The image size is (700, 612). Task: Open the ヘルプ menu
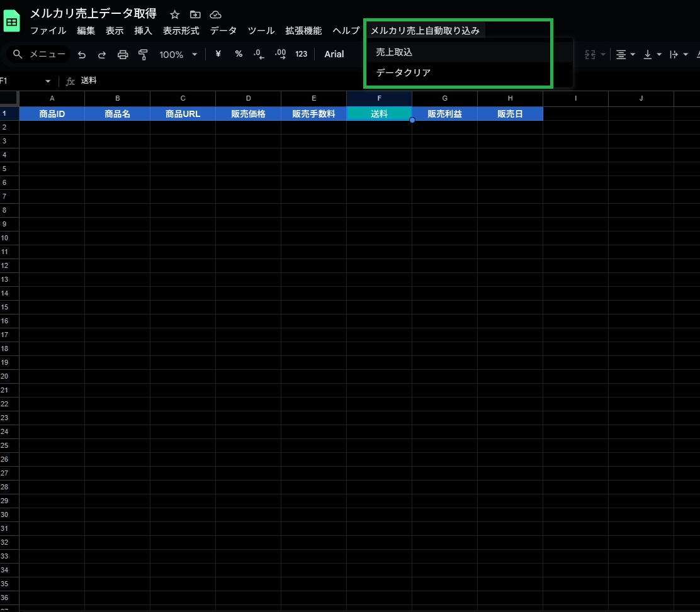click(346, 31)
